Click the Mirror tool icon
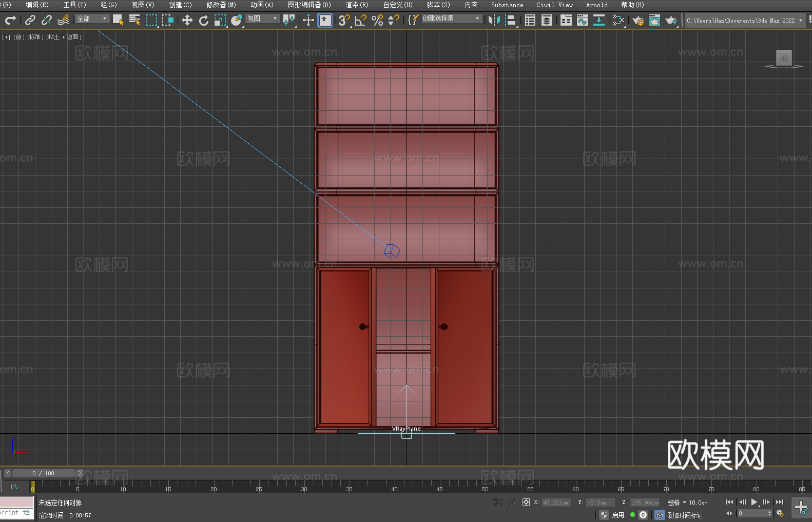 [494, 20]
